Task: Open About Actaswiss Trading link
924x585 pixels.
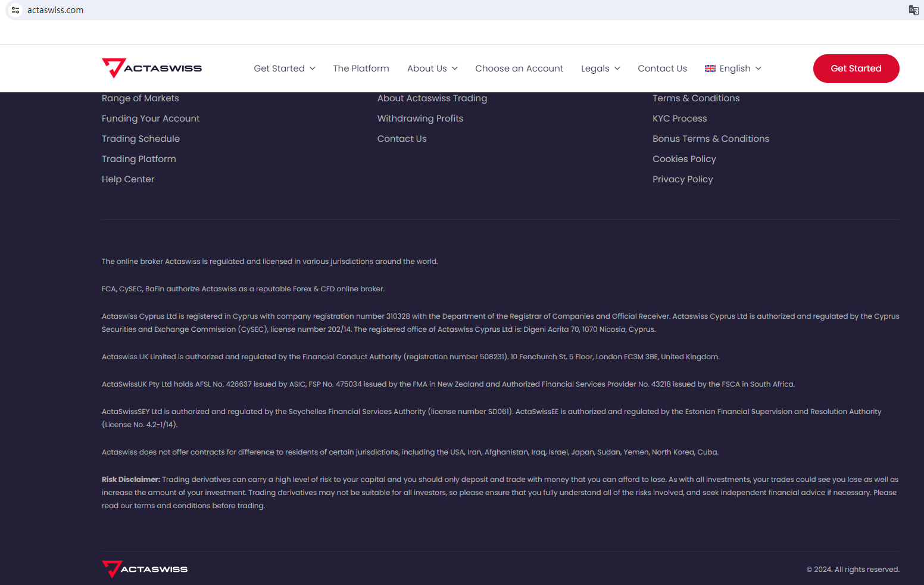Action: click(x=432, y=98)
